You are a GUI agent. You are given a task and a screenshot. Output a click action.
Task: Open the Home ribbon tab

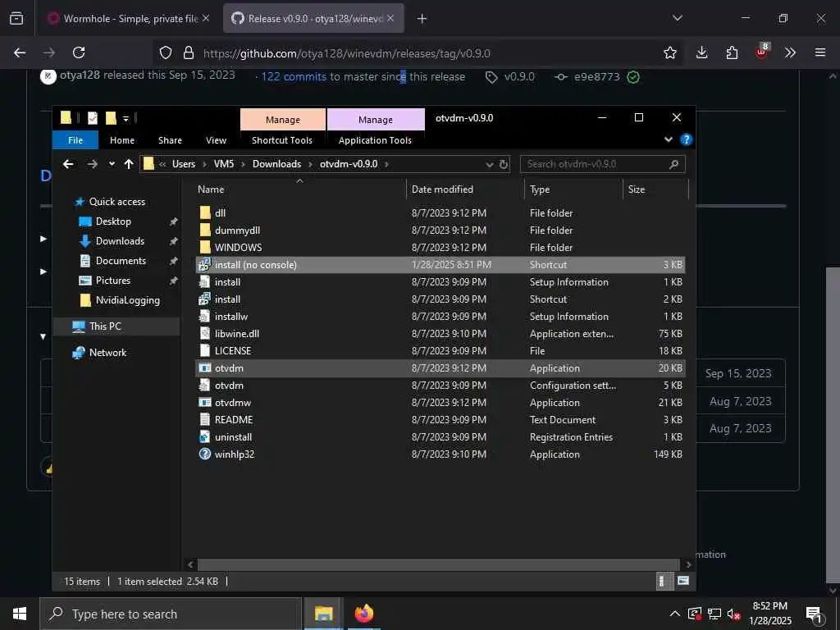point(122,140)
